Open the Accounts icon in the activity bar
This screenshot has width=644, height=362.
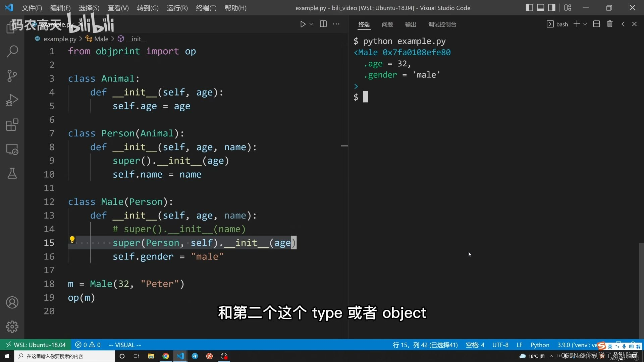(12, 302)
